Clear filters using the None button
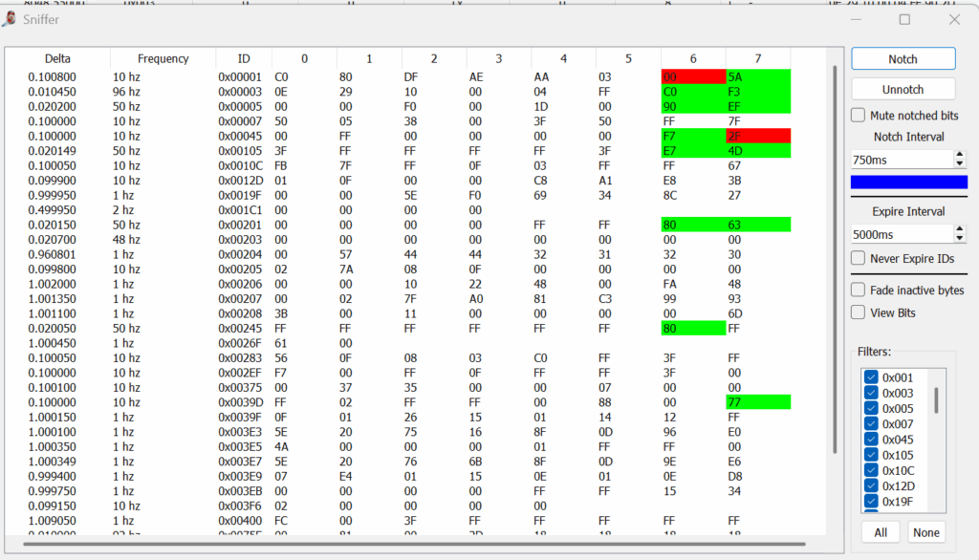Image resolution: width=979 pixels, height=560 pixels. (x=925, y=532)
